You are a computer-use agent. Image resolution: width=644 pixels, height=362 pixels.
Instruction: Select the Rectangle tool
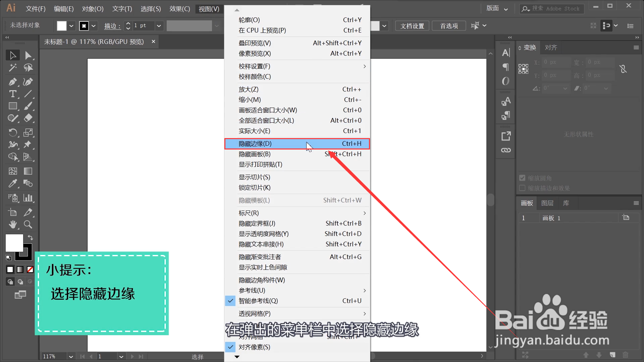pos(13,106)
